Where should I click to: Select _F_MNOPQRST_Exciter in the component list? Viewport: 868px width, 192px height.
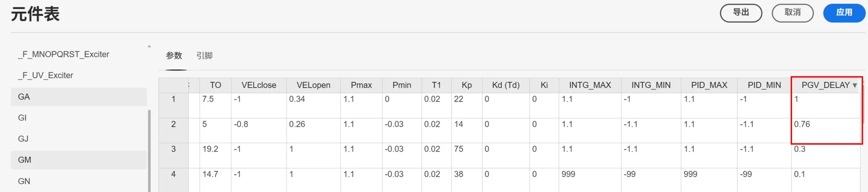[x=64, y=54]
